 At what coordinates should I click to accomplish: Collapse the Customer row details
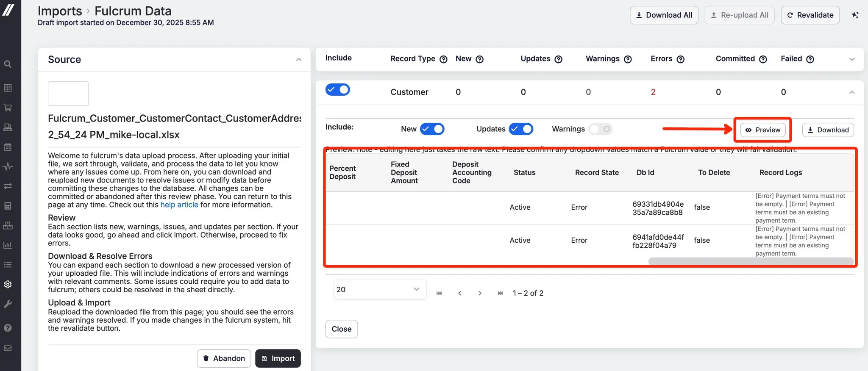pyautogui.click(x=852, y=92)
